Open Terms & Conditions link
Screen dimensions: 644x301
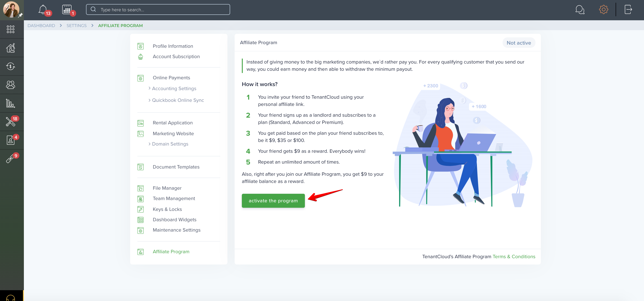click(514, 256)
